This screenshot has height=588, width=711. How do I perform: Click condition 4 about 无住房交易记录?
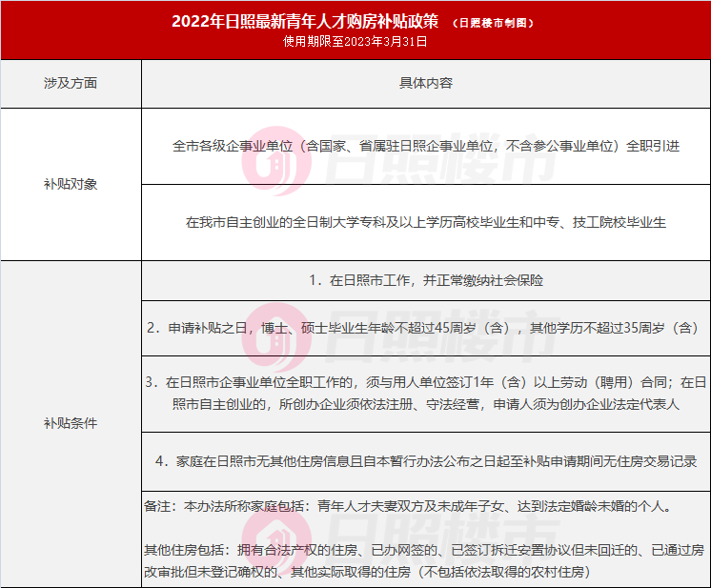click(x=425, y=461)
